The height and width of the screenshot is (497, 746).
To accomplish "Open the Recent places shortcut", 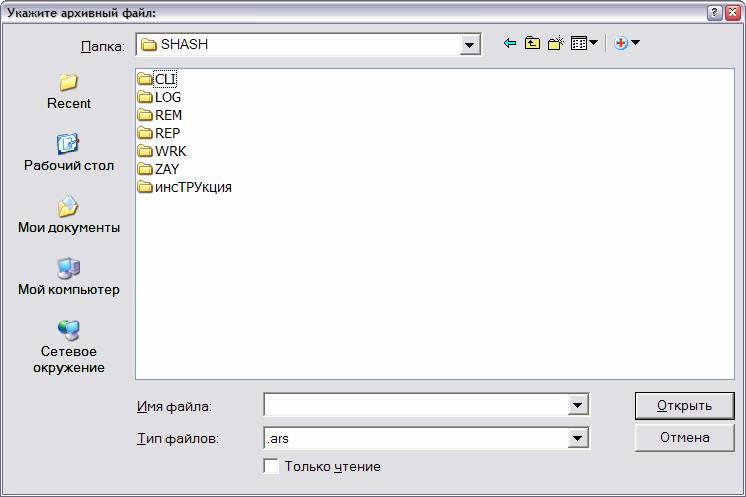I will [x=69, y=92].
